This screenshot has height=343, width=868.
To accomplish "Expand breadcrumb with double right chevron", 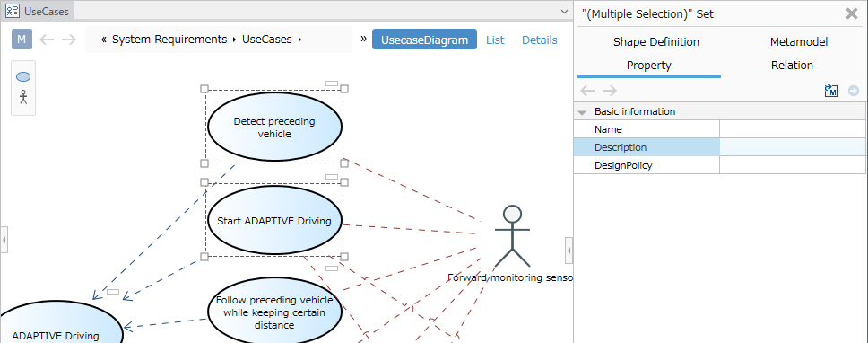I will (x=364, y=39).
